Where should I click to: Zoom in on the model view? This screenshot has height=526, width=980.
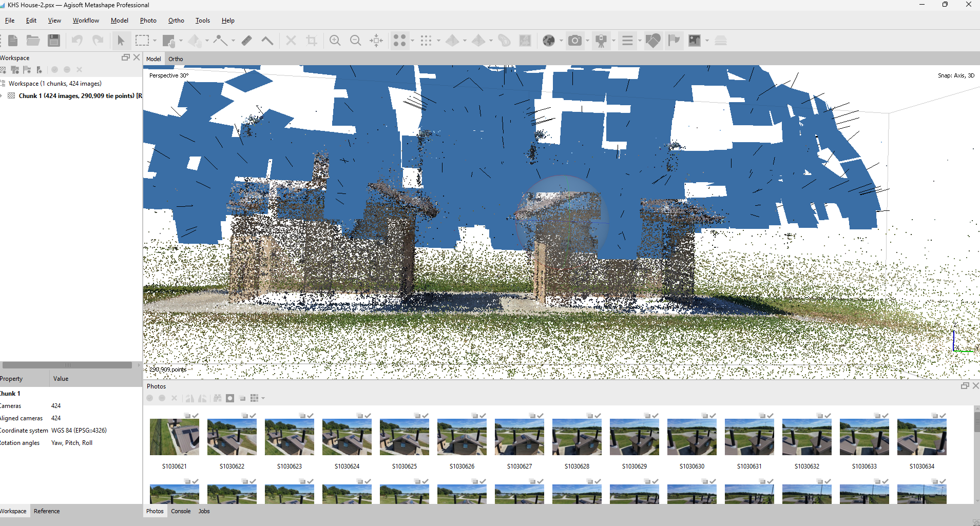335,41
